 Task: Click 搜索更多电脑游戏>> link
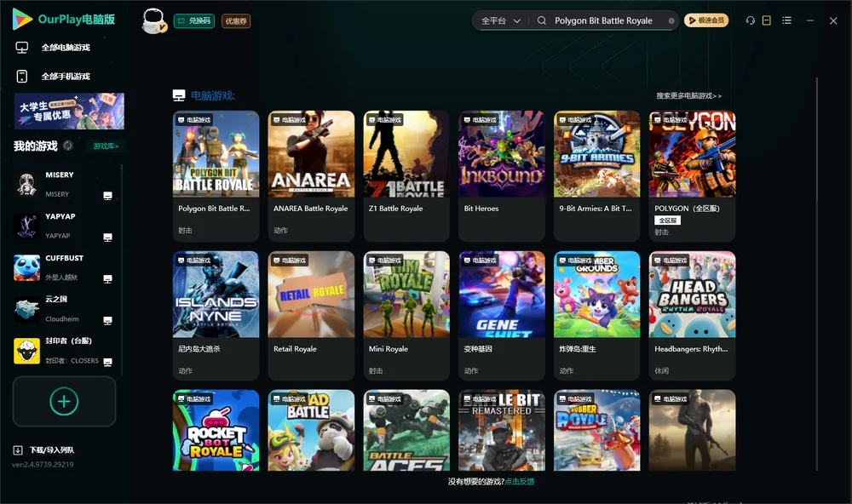click(688, 95)
